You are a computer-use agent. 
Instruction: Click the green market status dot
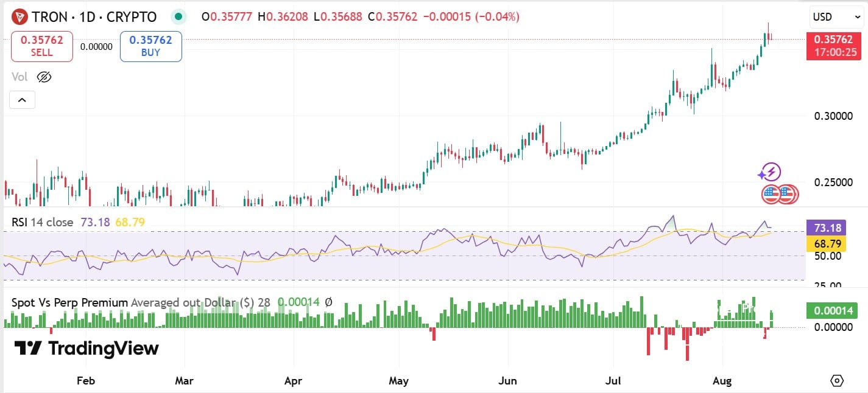pos(177,17)
